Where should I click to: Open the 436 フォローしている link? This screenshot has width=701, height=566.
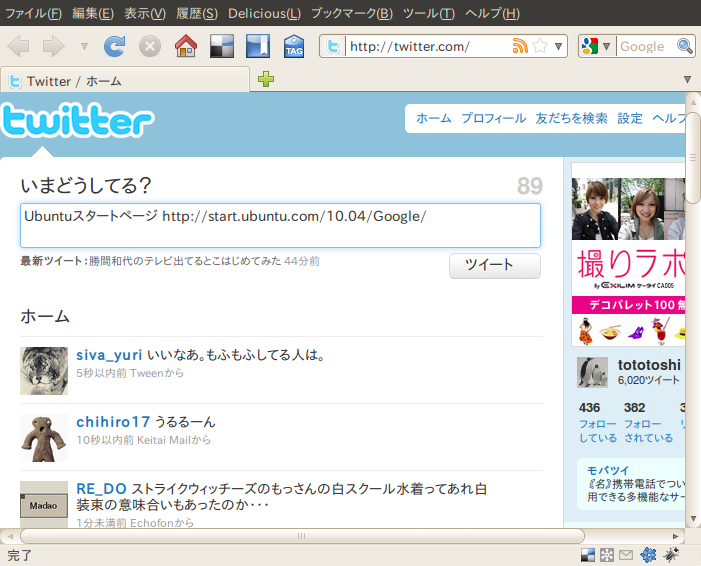point(598,422)
